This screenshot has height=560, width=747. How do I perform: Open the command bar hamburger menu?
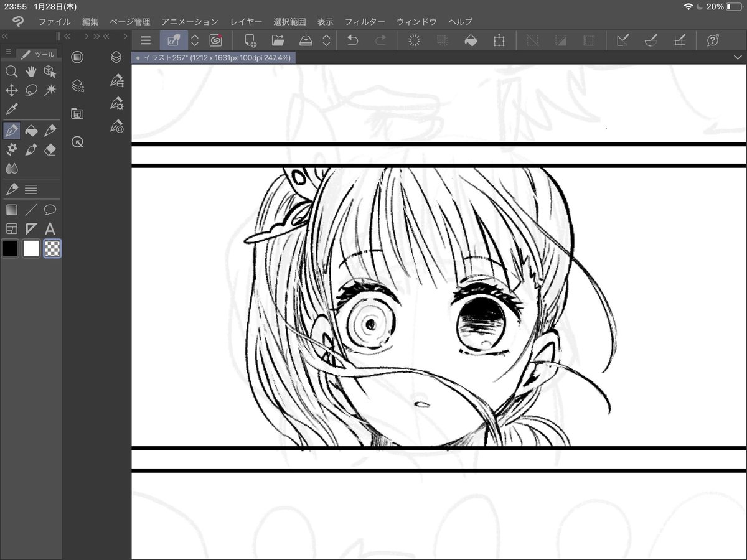(x=146, y=40)
